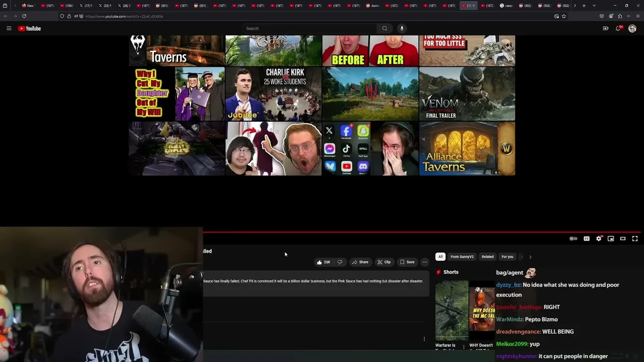The height and width of the screenshot is (362, 644).
Task: Open more actions ellipsis beside Save
Action: point(425,262)
